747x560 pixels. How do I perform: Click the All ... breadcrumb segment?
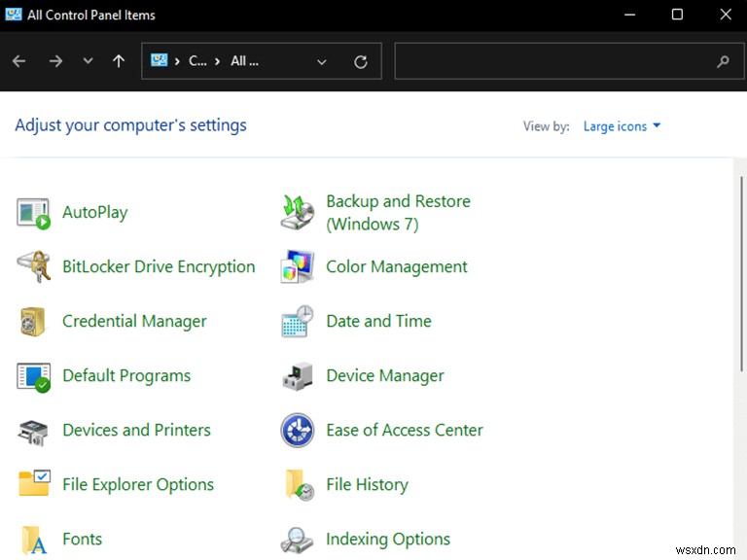(244, 61)
